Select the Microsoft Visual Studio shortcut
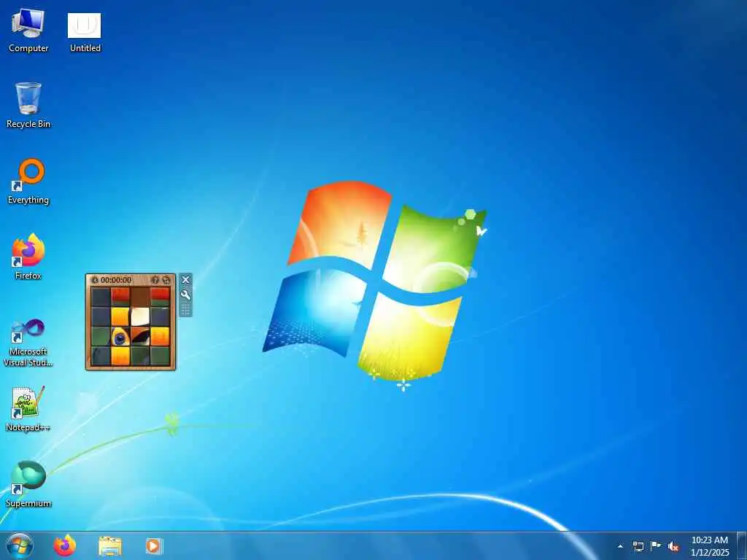Image resolution: width=747 pixels, height=560 pixels. (28, 343)
